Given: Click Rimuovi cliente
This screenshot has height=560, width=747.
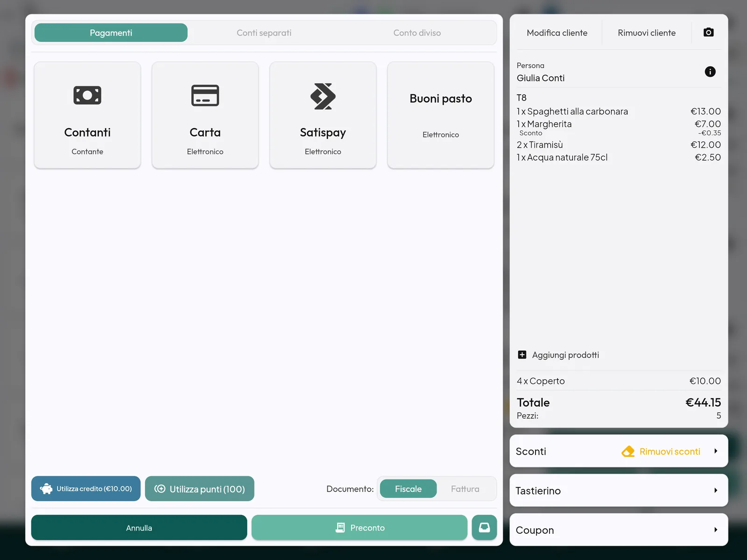Looking at the screenshot, I should tap(647, 33).
